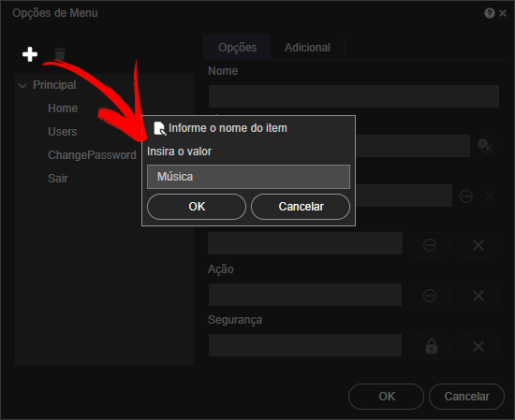Screen dimensions: 515x420
Task: Click the help question mark icon
Action: 490,13
